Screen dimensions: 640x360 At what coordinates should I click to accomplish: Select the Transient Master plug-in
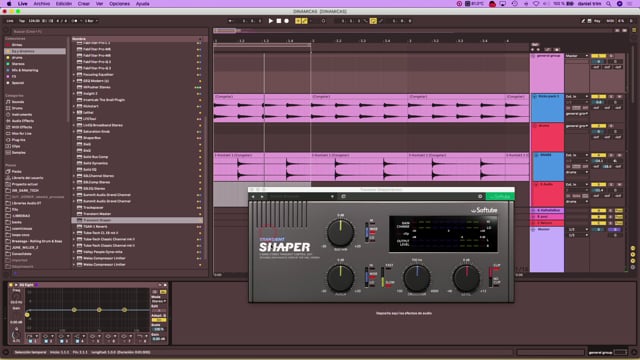pyautogui.click(x=137, y=213)
